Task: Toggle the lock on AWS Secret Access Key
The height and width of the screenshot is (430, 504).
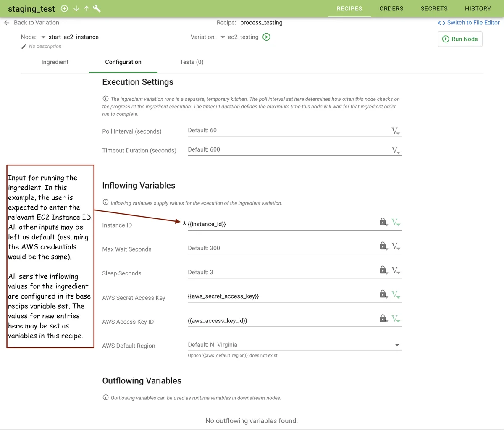Action: [383, 294]
